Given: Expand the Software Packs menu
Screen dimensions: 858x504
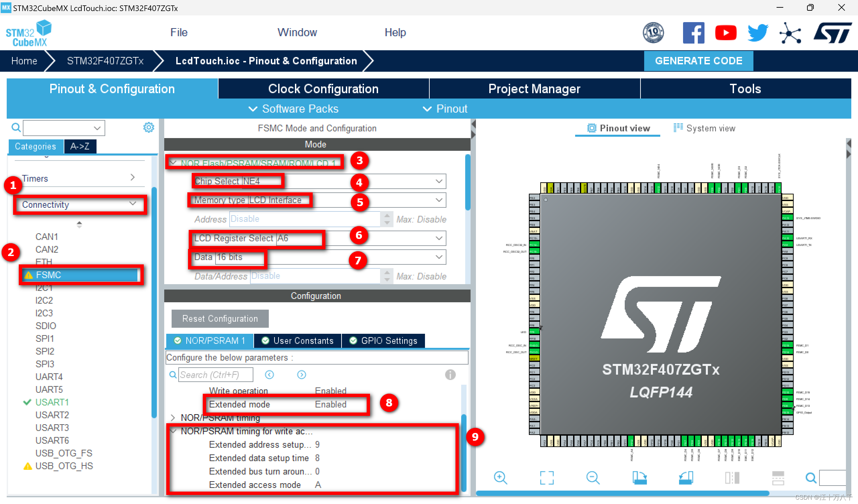Looking at the screenshot, I should coord(294,109).
